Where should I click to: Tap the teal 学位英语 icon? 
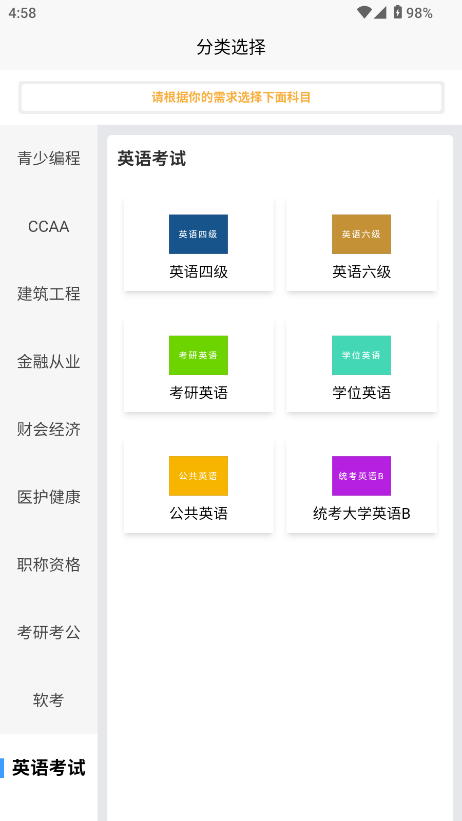pyautogui.click(x=361, y=355)
